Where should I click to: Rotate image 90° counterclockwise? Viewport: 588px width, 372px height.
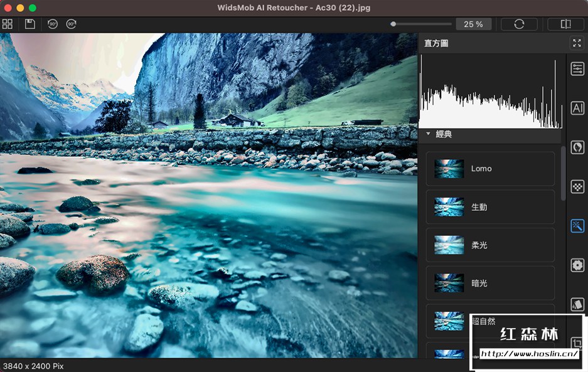click(53, 24)
